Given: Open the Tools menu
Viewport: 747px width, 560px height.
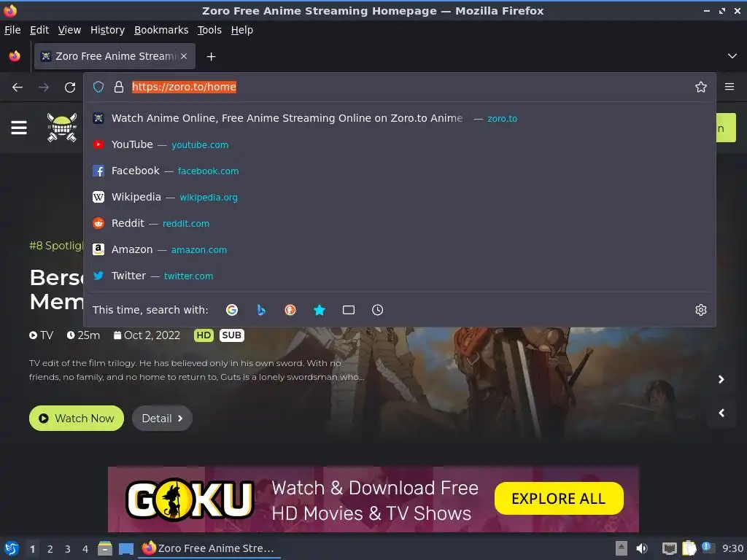Looking at the screenshot, I should coord(209,30).
